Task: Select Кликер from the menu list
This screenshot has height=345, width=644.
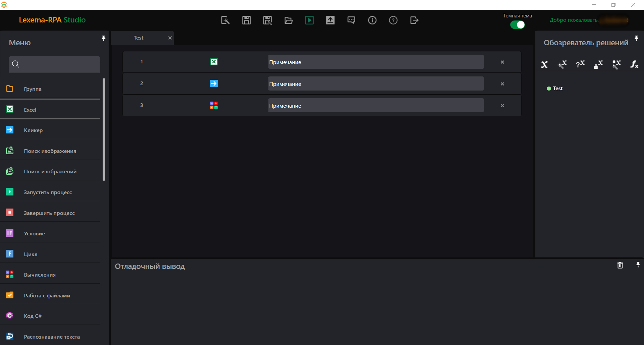Action: point(33,130)
